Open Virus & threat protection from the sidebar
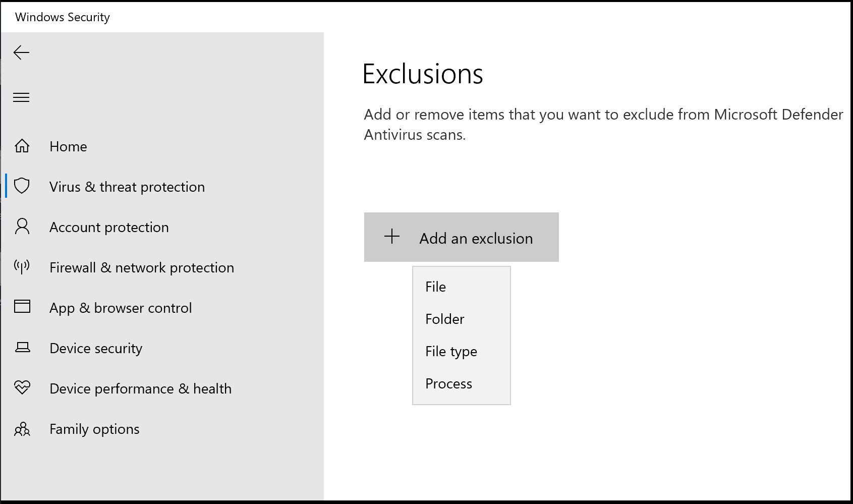The width and height of the screenshot is (853, 504). click(127, 186)
